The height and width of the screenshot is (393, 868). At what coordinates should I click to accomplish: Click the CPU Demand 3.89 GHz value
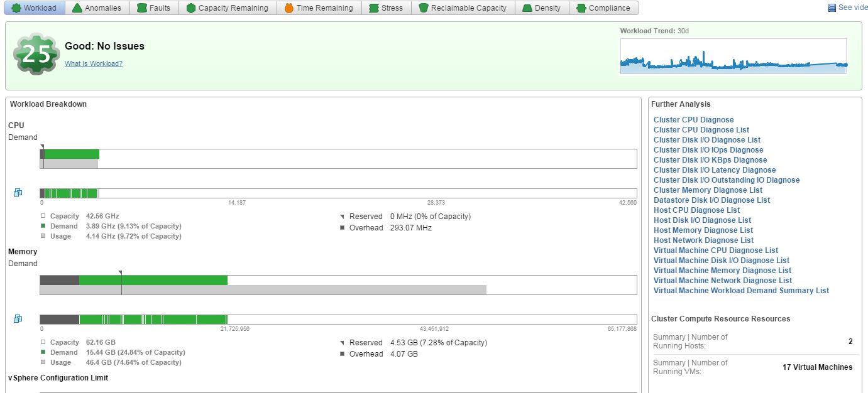(x=133, y=226)
